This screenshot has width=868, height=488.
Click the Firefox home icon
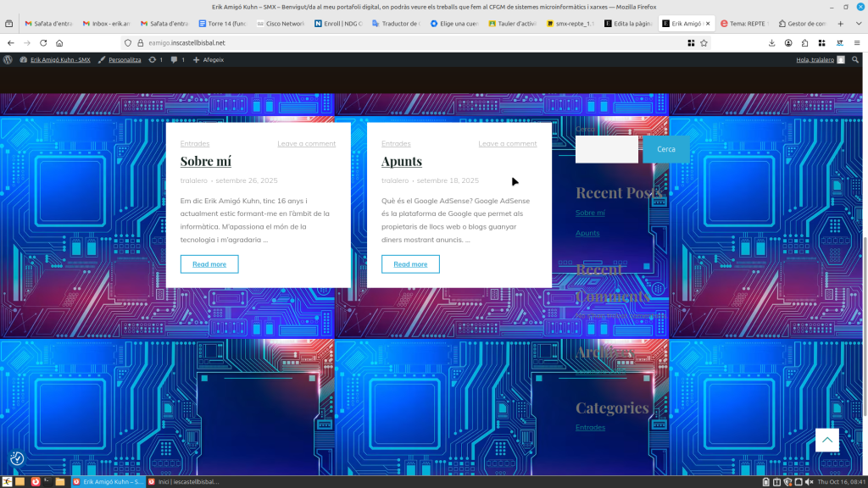(x=59, y=42)
